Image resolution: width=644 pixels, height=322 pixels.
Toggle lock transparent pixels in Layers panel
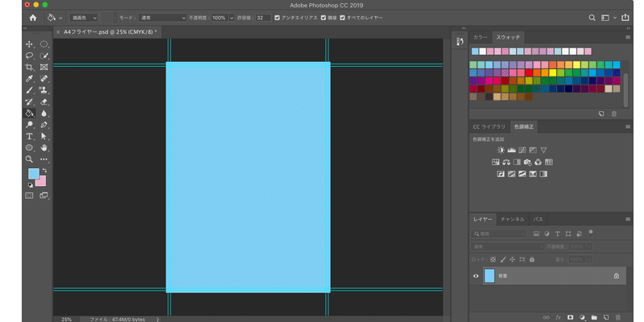click(493, 259)
